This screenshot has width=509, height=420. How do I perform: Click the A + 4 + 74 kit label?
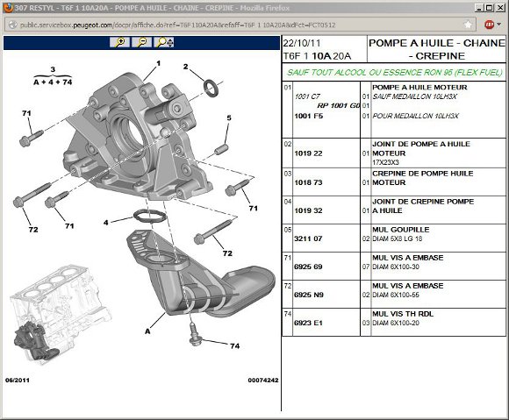(x=53, y=82)
